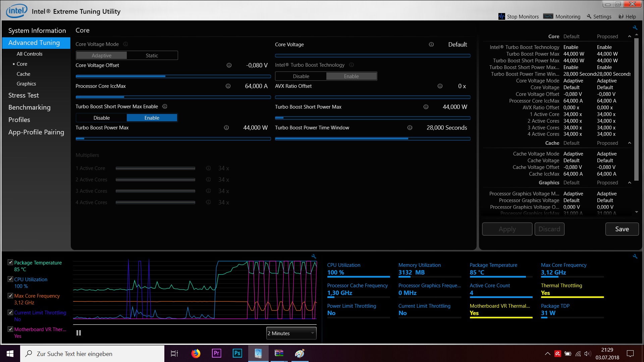
Task: Click info icon next to Turbo Boost Power Max
Action: pos(226,128)
